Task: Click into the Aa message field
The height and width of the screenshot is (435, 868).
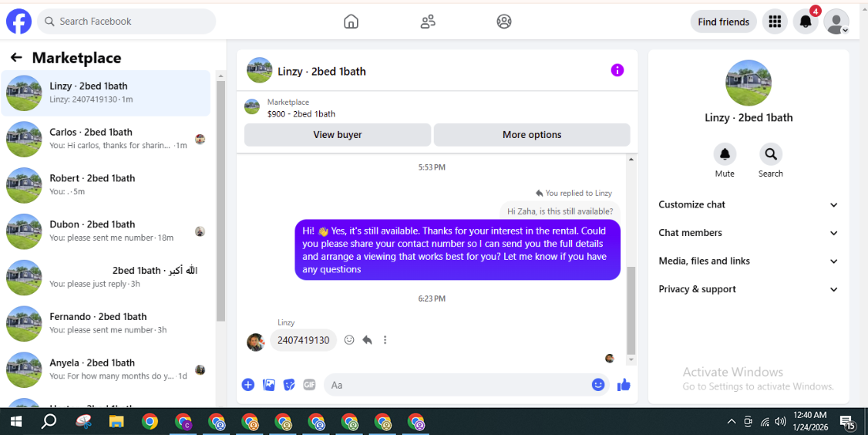Action: [x=459, y=385]
